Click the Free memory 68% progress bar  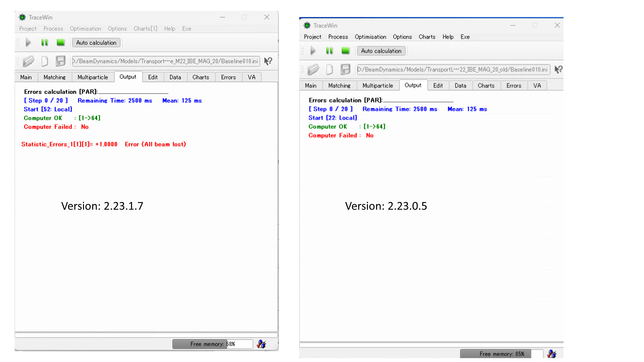[x=213, y=344]
